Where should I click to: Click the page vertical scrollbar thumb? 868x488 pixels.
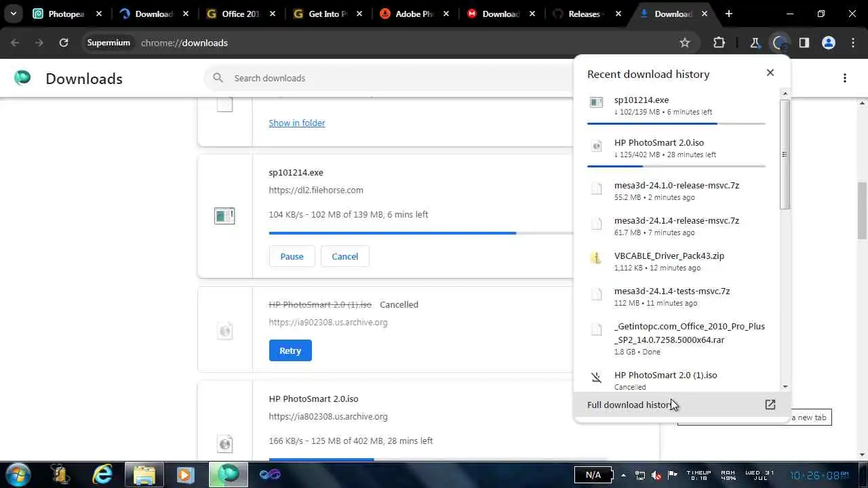pyautogui.click(x=863, y=210)
